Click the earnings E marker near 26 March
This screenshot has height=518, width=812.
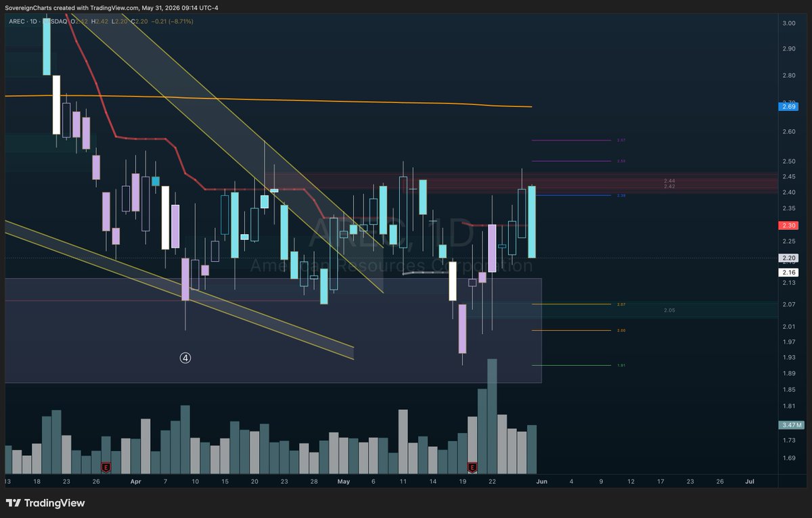106,467
